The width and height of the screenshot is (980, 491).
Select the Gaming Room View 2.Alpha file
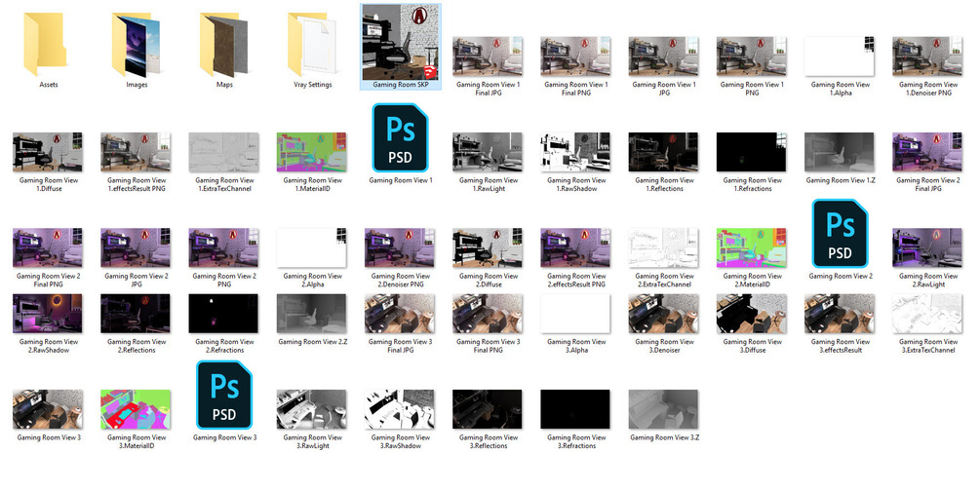(x=312, y=248)
